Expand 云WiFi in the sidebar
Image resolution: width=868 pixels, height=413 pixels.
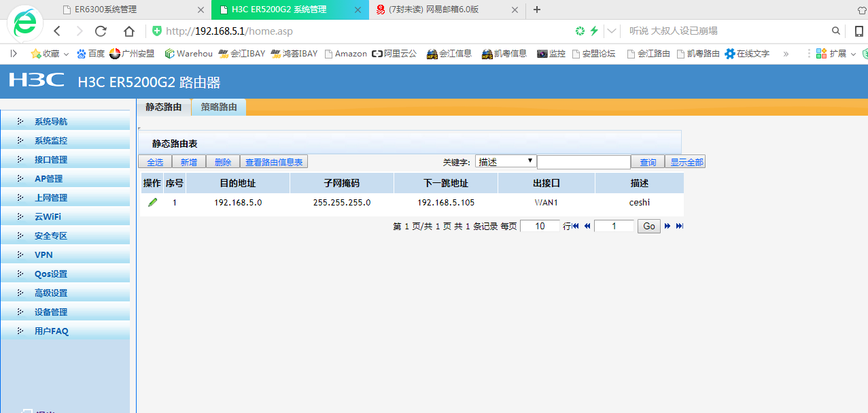[65, 217]
